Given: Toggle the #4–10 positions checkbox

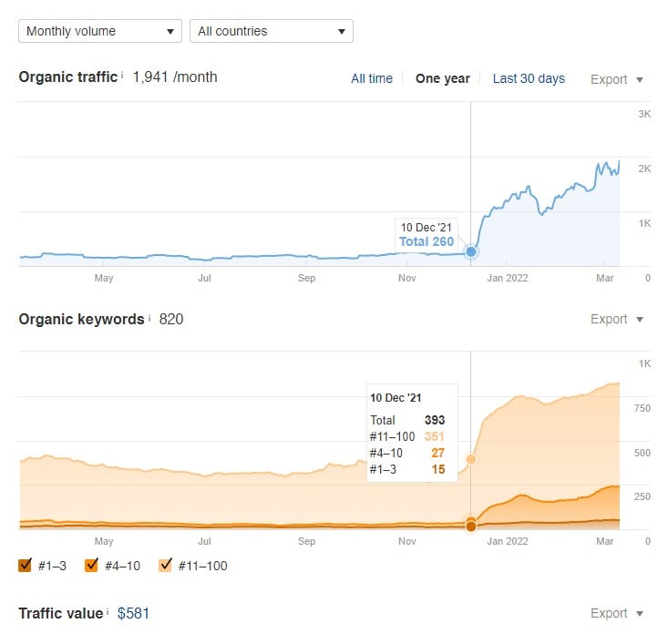Looking at the screenshot, I should pyautogui.click(x=92, y=566).
